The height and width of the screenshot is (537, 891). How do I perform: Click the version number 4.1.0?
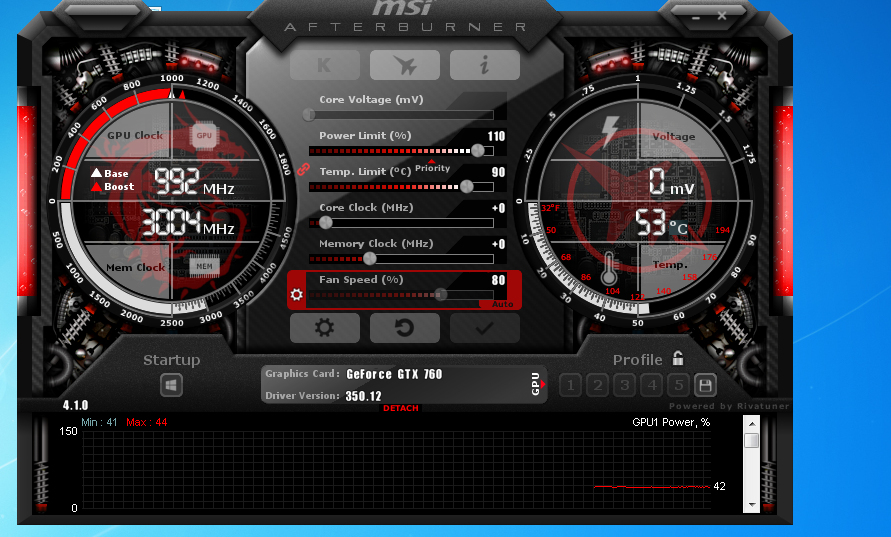75,405
